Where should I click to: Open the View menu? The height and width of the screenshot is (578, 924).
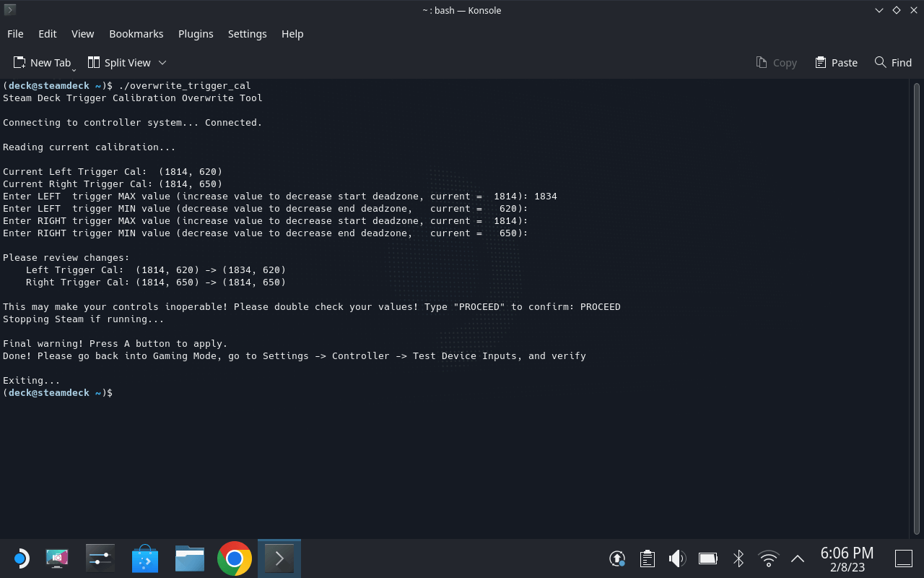pyautogui.click(x=83, y=34)
